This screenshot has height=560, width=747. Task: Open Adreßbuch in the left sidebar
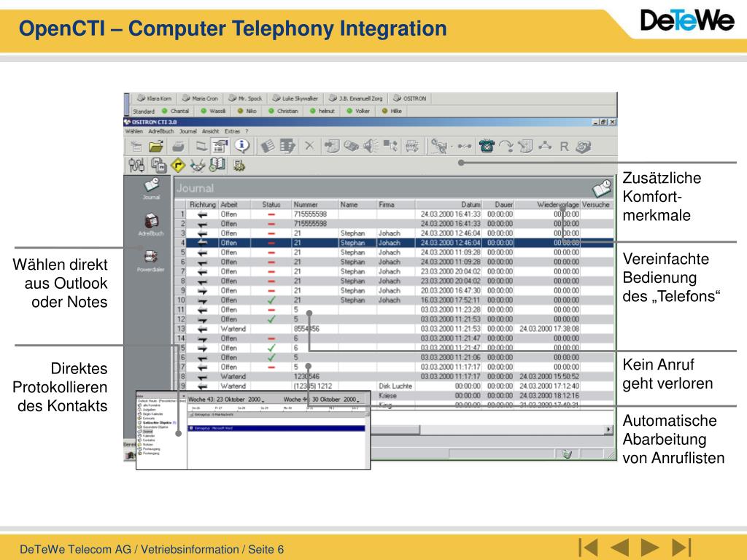click(x=151, y=225)
